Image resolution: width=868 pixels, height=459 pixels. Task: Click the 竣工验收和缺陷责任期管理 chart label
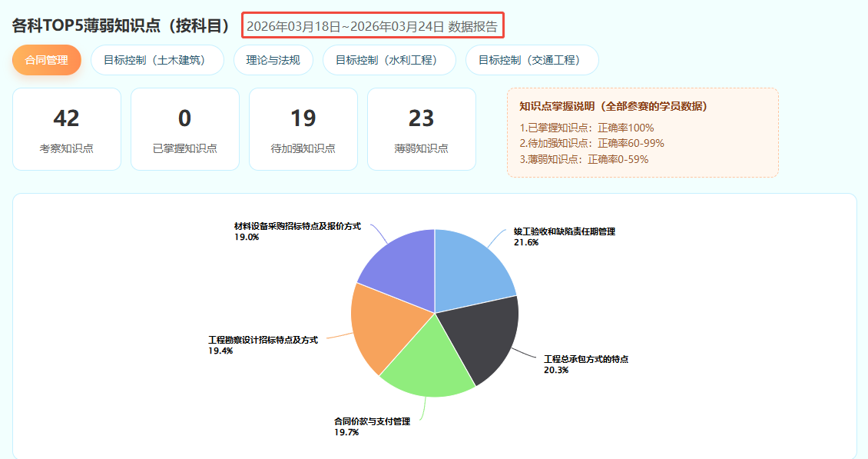tap(565, 231)
